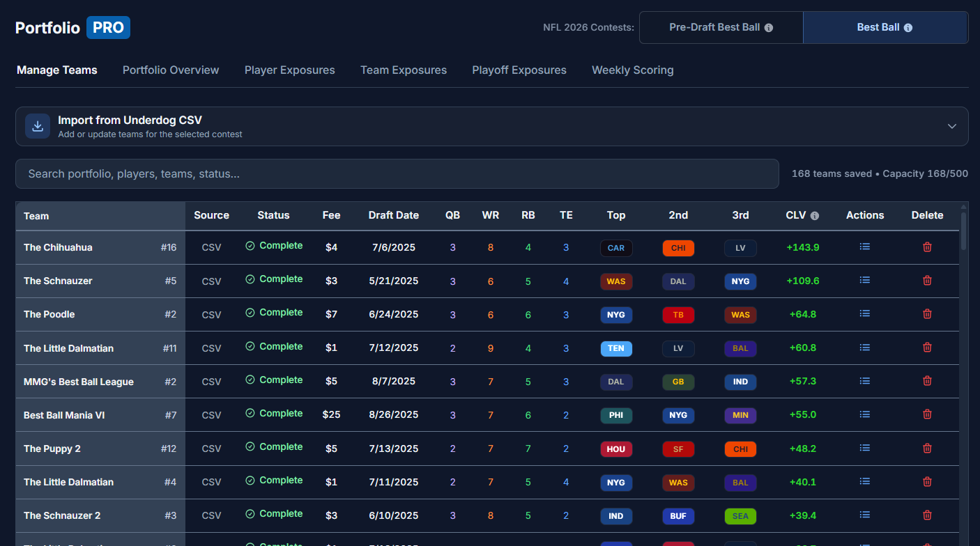Switch to the Player Exposures tab

pos(289,70)
